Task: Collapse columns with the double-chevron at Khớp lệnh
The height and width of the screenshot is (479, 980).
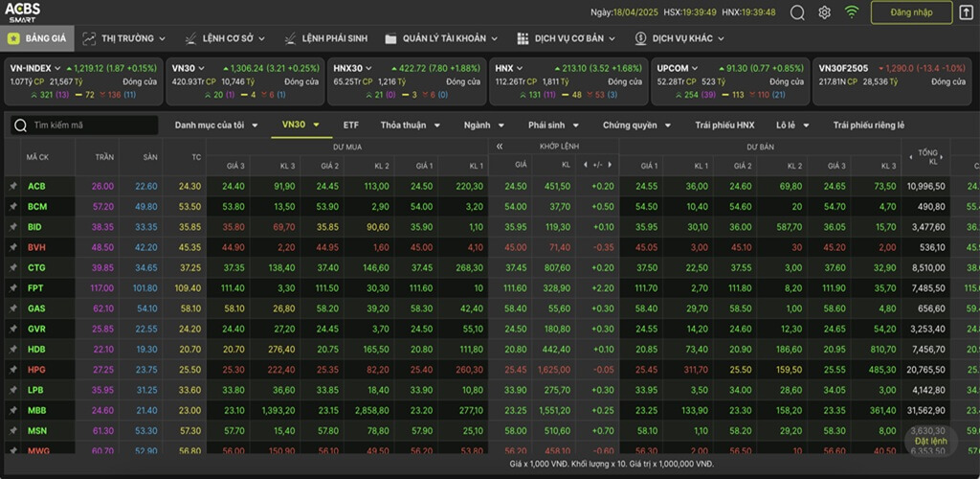Action: pyautogui.click(x=500, y=147)
